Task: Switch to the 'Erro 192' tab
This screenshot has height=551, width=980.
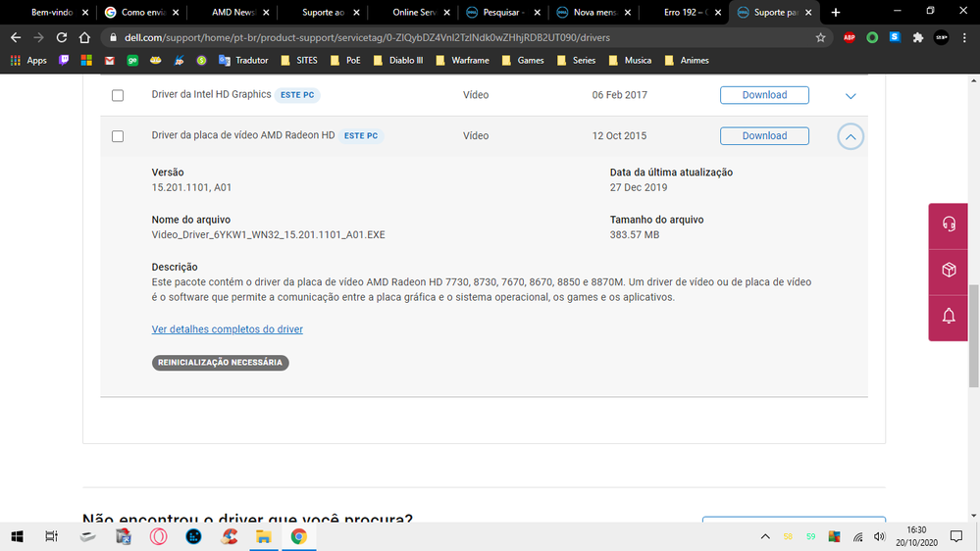Action: pyautogui.click(x=685, y=13)
